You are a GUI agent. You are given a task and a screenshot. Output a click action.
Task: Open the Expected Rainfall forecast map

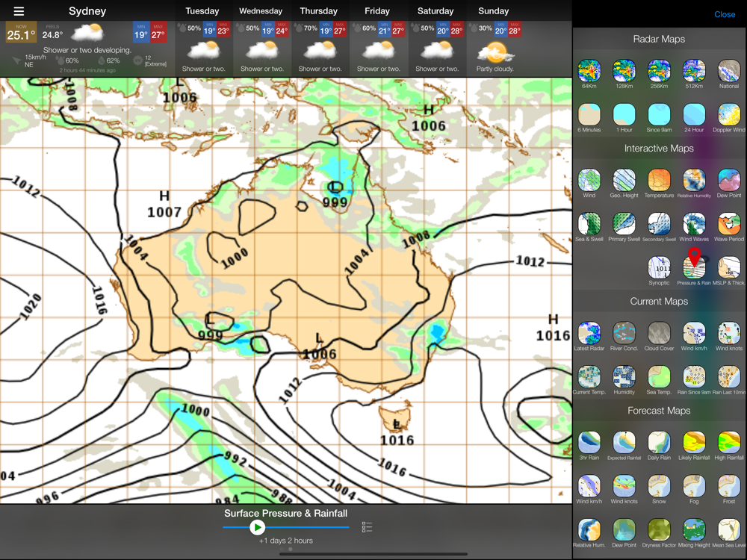pyautogui.click(x=624, y=443)
